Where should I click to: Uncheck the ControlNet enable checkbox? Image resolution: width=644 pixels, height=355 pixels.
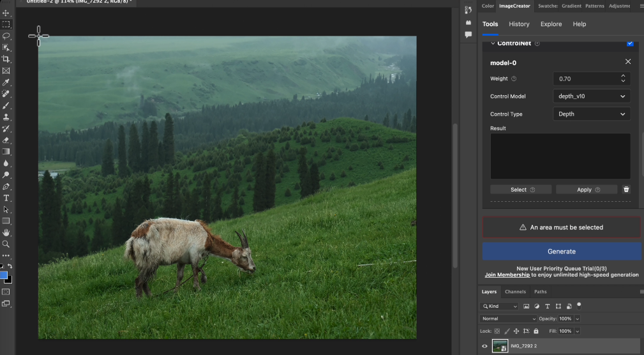coord(630,43)
